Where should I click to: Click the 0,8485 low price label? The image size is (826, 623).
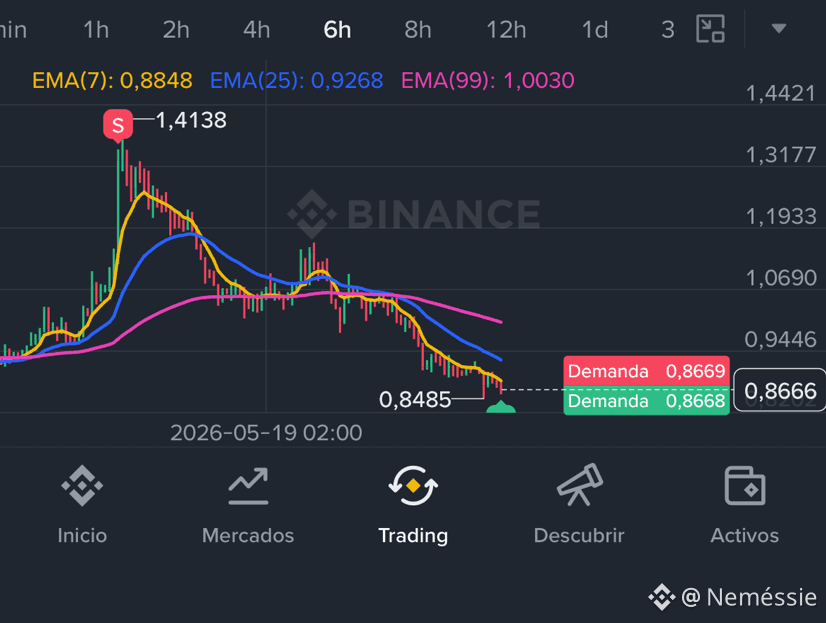[x=415, y=400]
